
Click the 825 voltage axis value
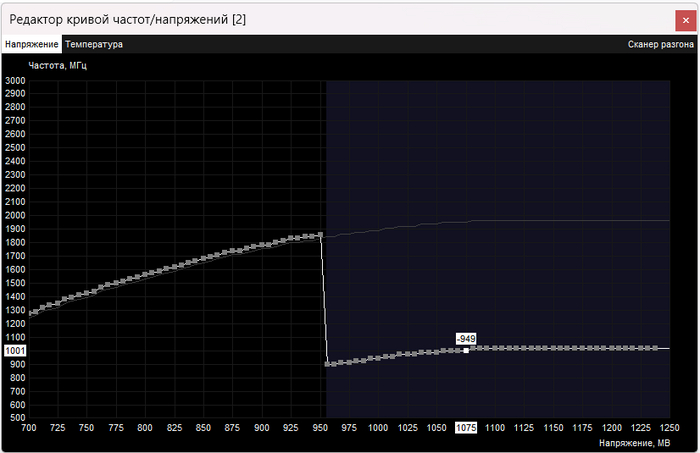174,428
